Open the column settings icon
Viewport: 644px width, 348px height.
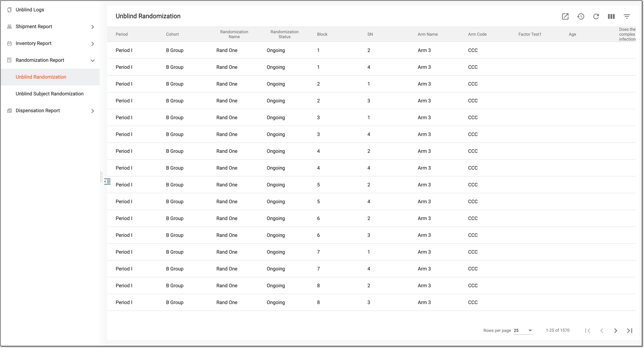(611, 17)
